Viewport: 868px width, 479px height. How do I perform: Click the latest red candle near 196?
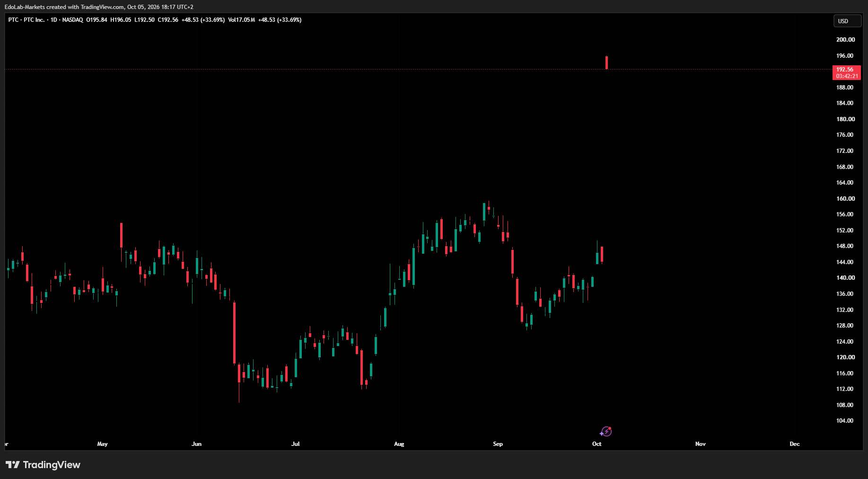point(606,62)
